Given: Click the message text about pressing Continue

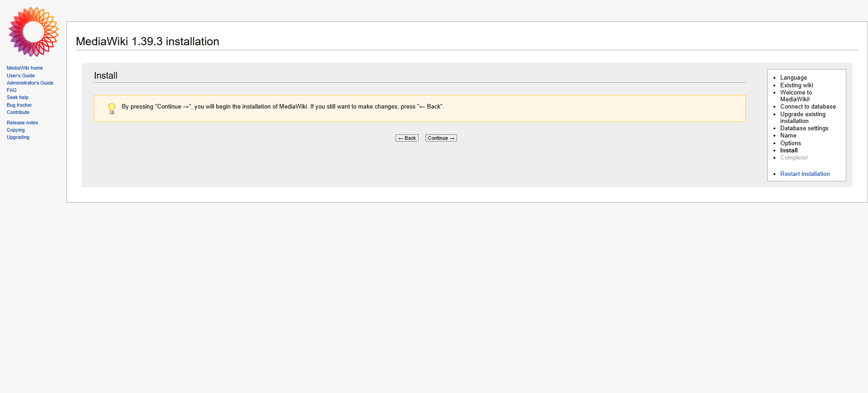Looking at the screenshot, I should pyautogui.click(x=283, y=107).
